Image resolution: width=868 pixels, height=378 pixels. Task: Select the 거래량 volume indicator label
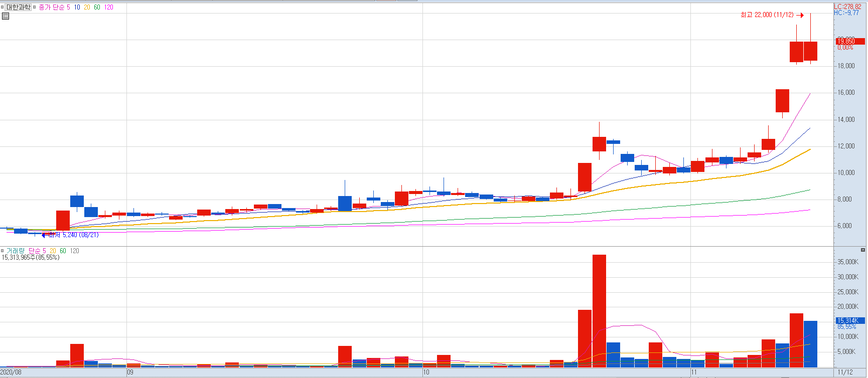pyautogui.click(x=15, y=251)
